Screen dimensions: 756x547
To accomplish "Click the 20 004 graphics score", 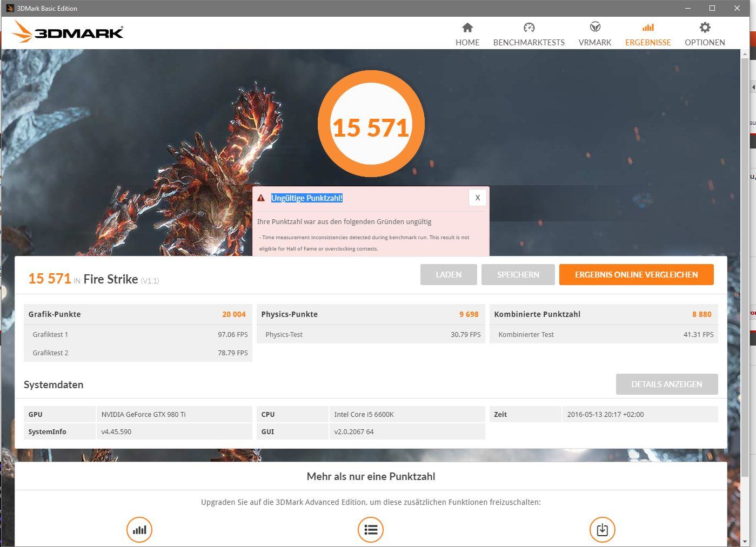I will (x=234, y=314).
